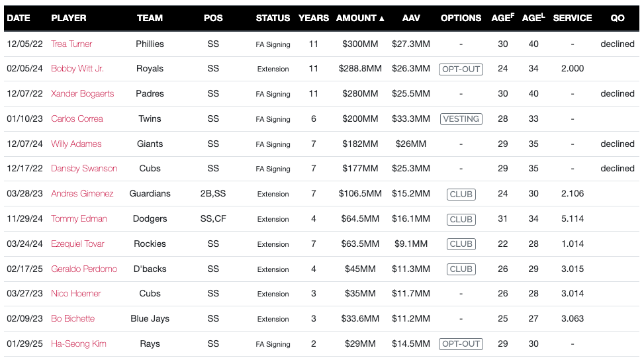Select the Rockies team cell

(x=150, y=244)
